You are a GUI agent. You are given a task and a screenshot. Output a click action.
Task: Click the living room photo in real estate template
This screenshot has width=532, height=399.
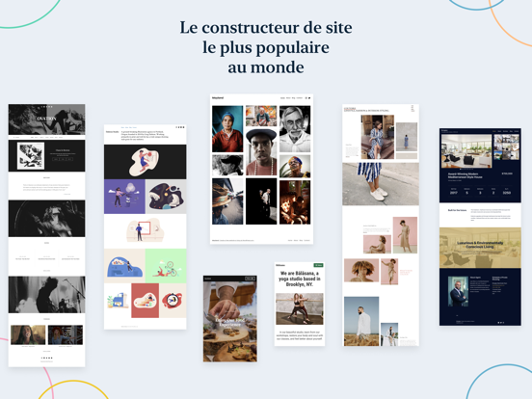(466, 151)
